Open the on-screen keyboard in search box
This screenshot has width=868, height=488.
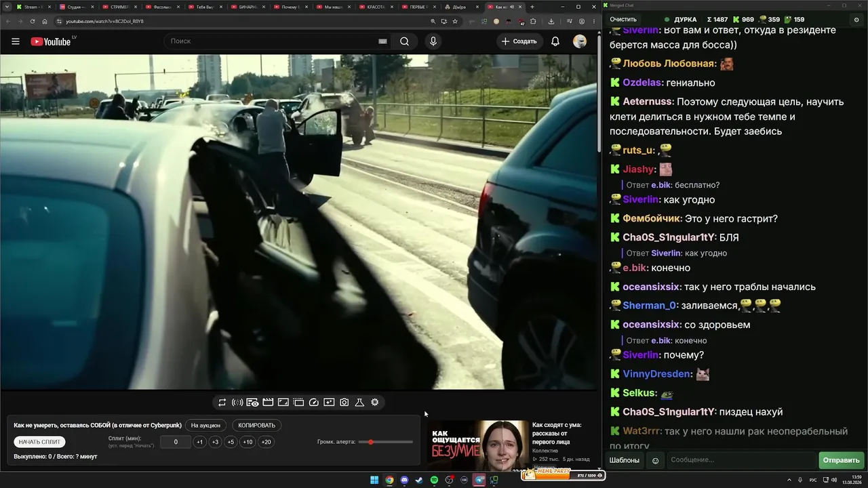383,41
